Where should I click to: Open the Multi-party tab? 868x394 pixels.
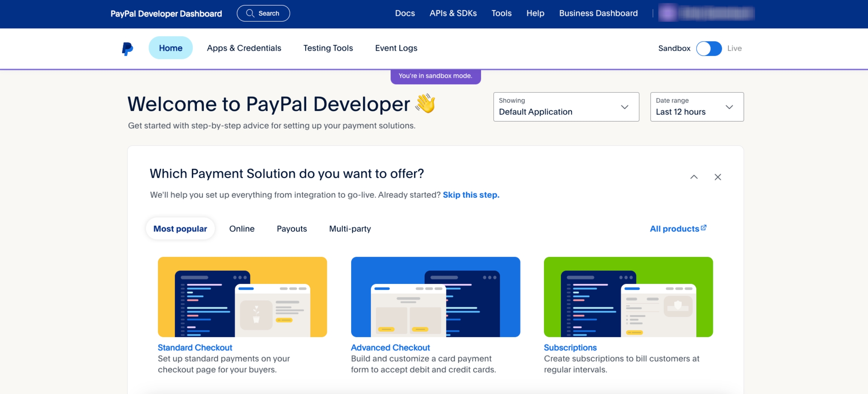[350, 229]
